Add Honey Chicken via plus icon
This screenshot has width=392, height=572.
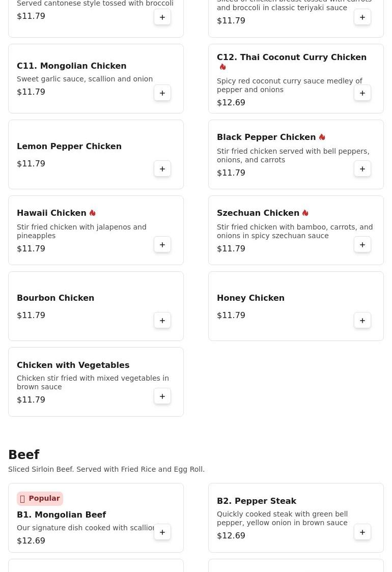point(362,321)
